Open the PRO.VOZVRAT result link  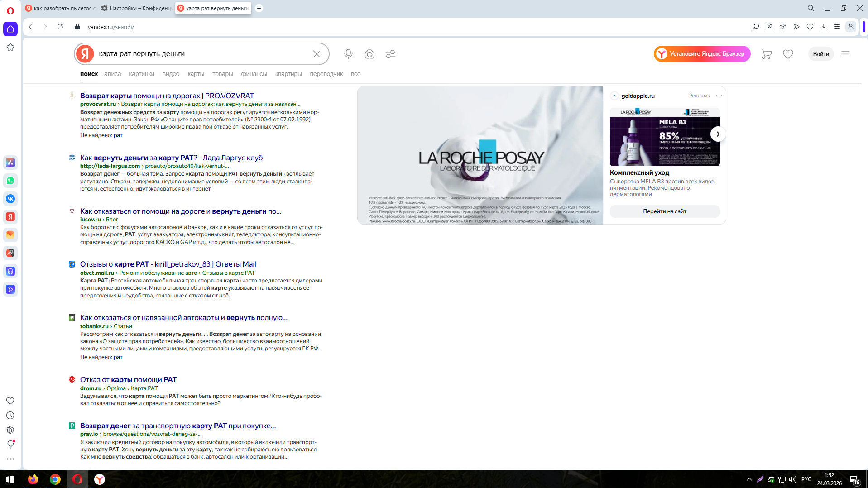[x=167, y=96]
